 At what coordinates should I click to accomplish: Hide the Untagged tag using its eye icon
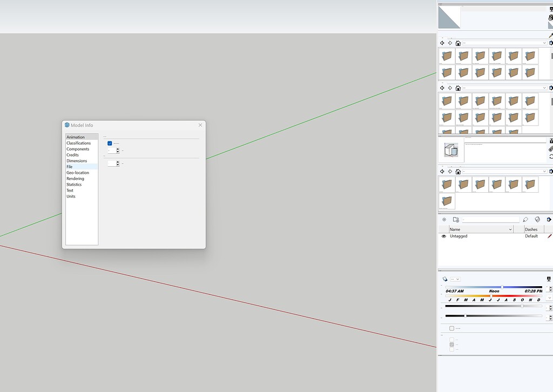coord(444,236)
